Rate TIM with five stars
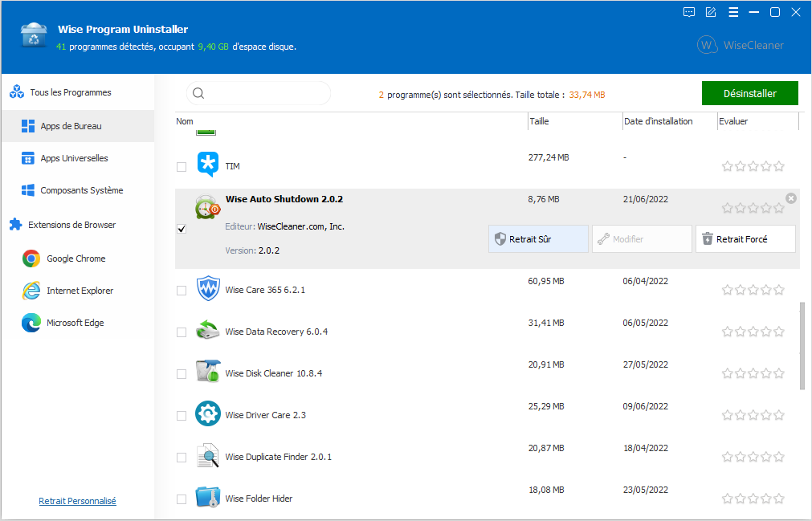This screenshot has height=521, width=812. click(779, 166)
